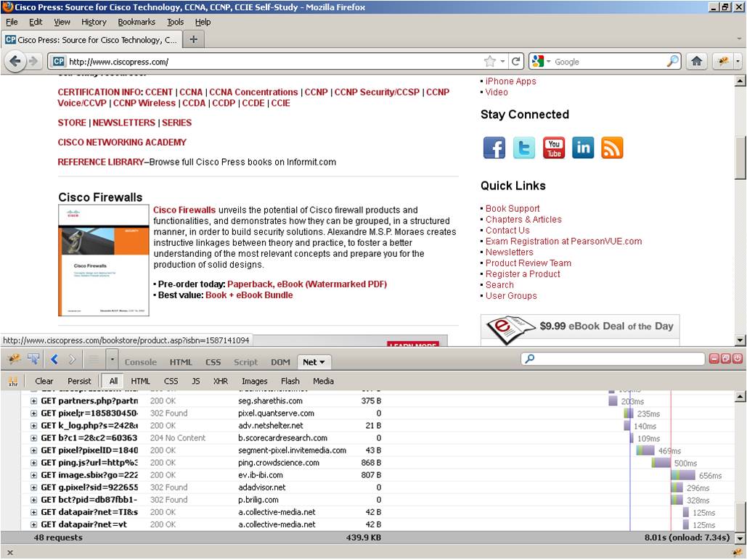Click the Firebug bug menu icon

coord(14,359)
